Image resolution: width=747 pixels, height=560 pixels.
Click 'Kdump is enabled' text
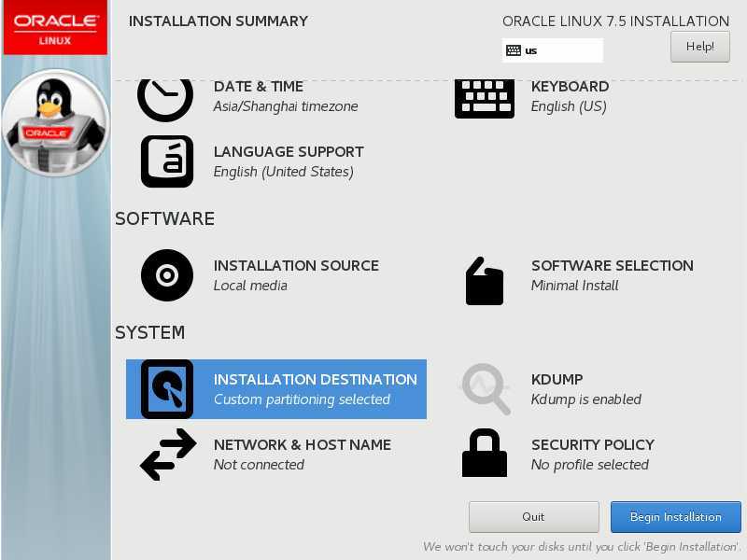pyautogui.click(x=586, y=399)
